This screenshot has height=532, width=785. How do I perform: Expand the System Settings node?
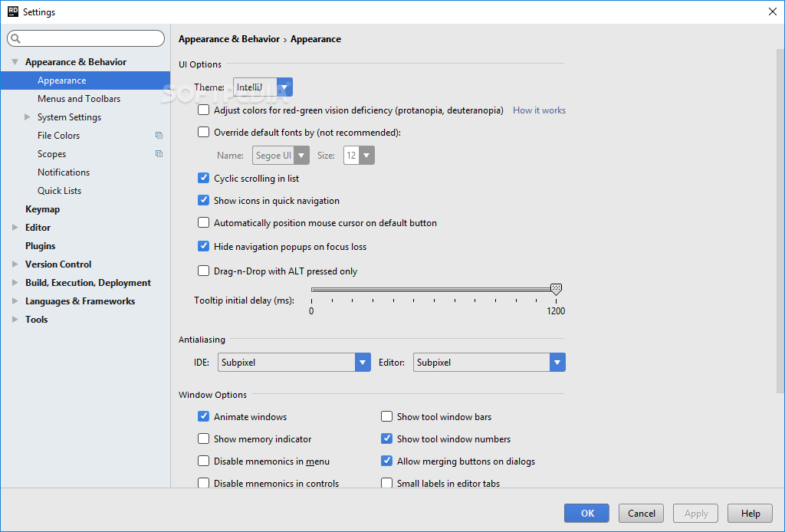click(27, 117)
